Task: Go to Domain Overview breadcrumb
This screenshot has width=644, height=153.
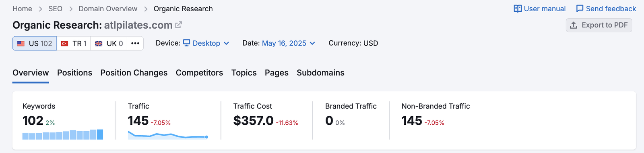Action: [x=108, y=8]
